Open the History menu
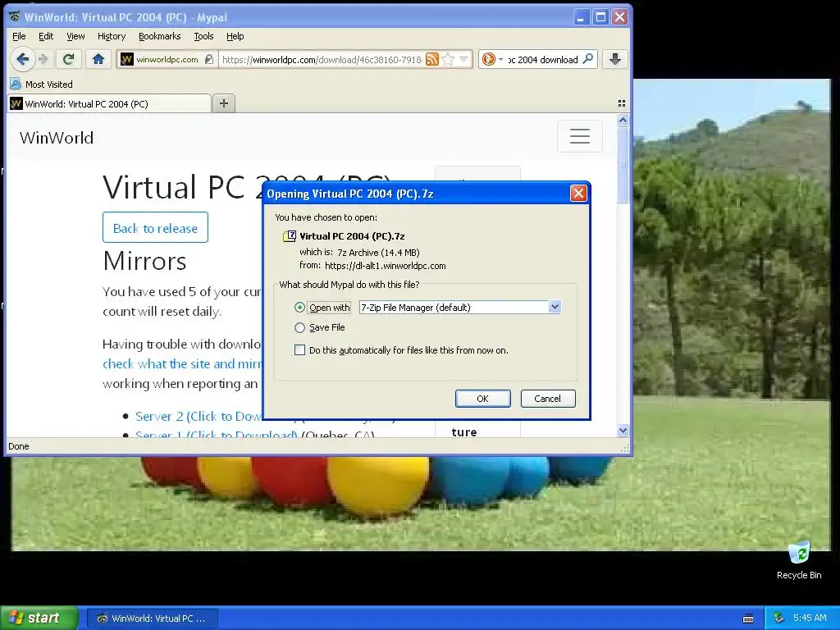Screen dimensions: 840x630 (112, 36)
